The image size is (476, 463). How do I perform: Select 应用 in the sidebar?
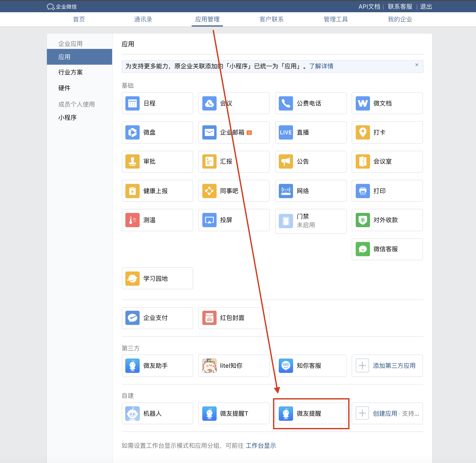80,57
